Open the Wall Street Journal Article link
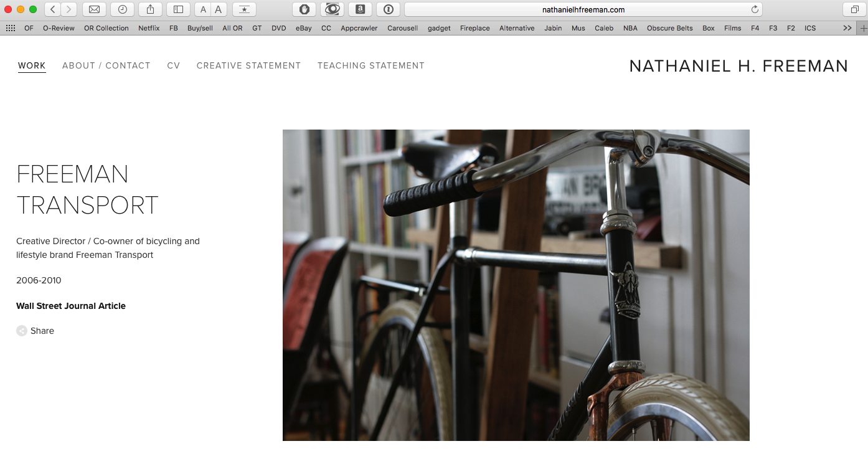Image resolution: width=868 pixels, height=469 pixels. click(71, 306)
